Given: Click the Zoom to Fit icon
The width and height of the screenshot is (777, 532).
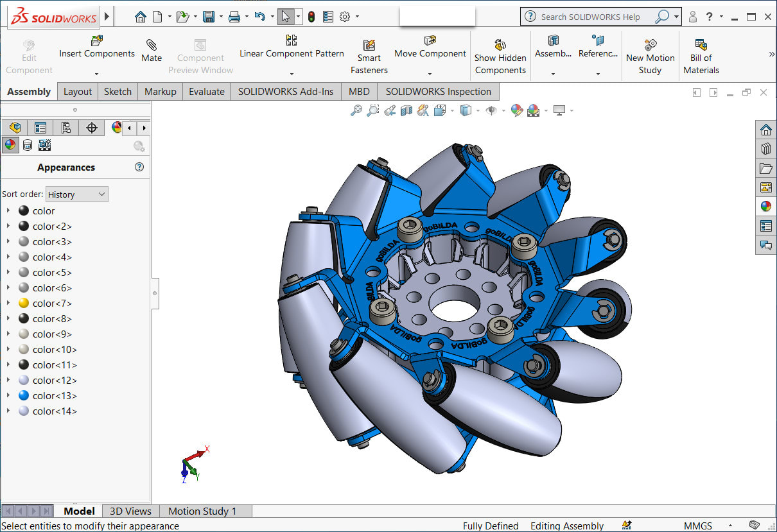Looking at the screenshot, I should tap(356, 111).
